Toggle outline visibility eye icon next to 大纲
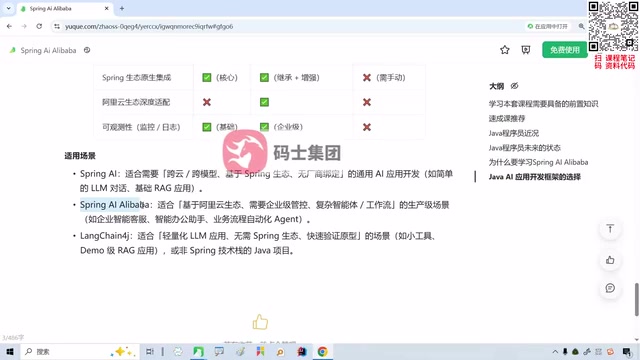This screenshot has height=360, width=640. coord(514,86)
